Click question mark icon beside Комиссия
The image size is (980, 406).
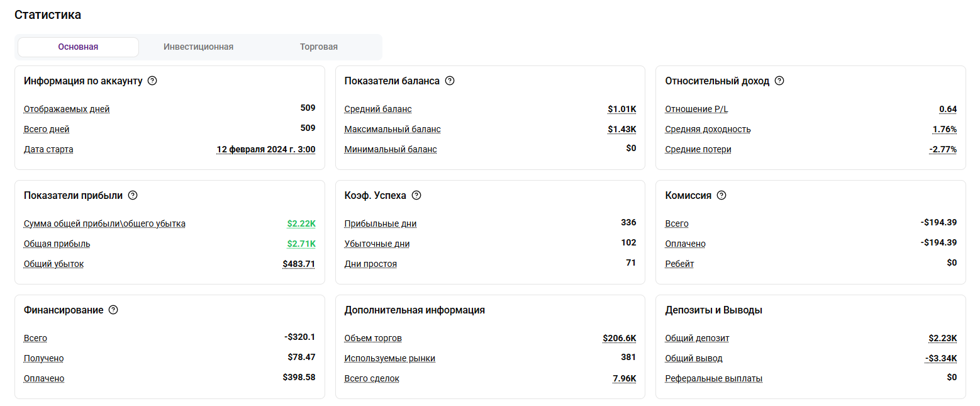point(721,195)
